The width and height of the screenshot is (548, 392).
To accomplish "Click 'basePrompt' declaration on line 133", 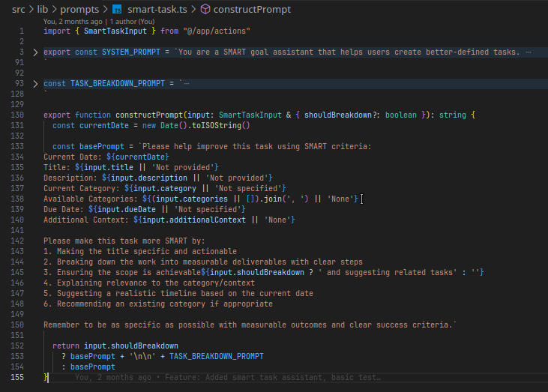I will click(102, 146).
